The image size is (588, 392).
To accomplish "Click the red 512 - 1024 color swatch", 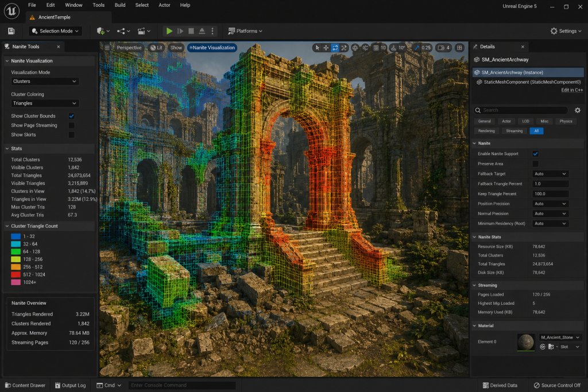I will 16,275.
